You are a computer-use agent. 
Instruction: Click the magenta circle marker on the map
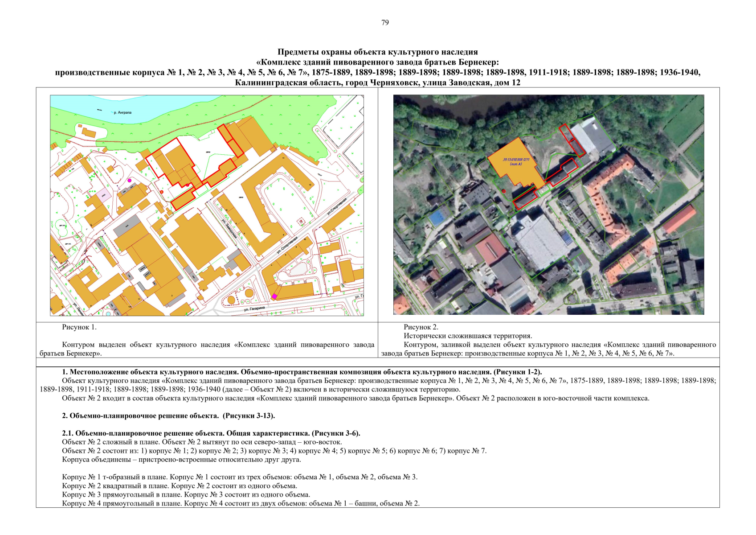[130, 181]
